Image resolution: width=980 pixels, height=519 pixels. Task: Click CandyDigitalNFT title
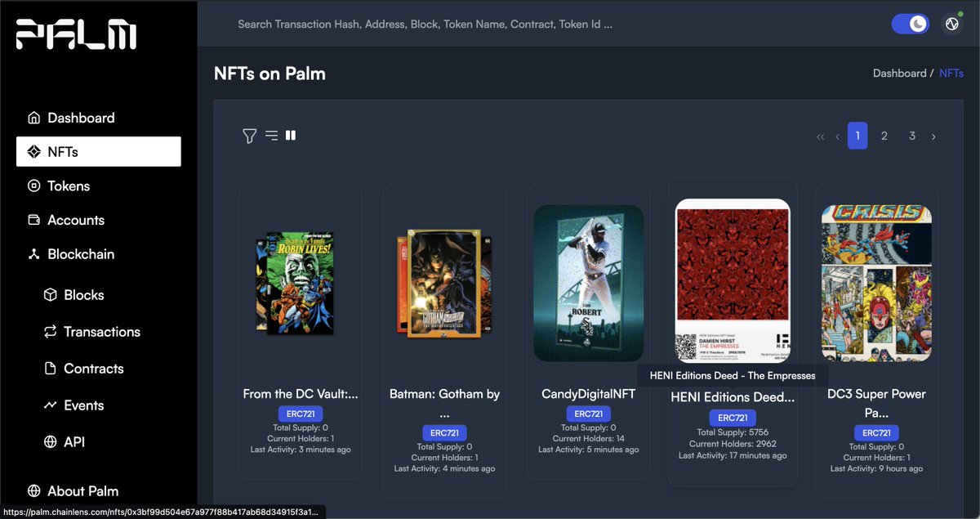click(x=589, y=394)
